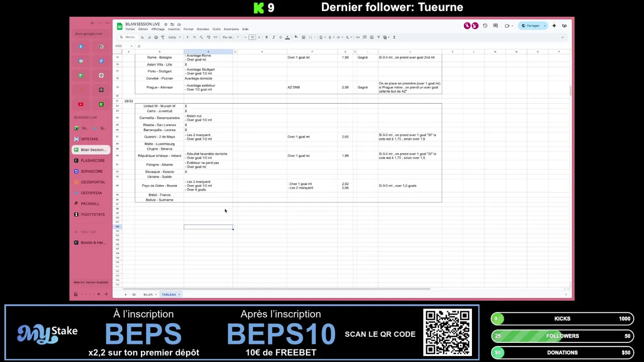Click the font size field
This screenshot has width=644, height=362.
click(x=252, y=37)
